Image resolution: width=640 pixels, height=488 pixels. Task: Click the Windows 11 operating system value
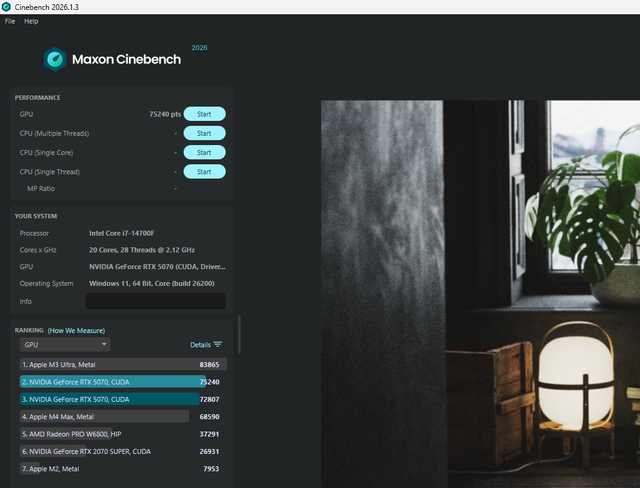152,284
